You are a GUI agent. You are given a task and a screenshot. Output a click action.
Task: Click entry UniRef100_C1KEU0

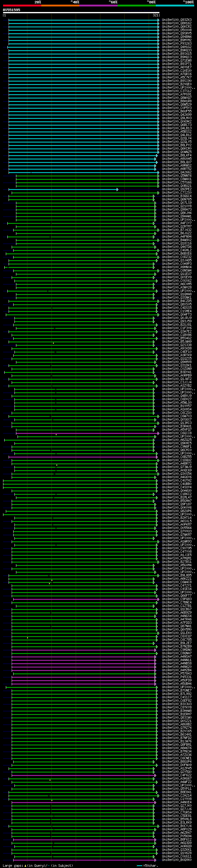pyautogui.click(x=177, y=71)
